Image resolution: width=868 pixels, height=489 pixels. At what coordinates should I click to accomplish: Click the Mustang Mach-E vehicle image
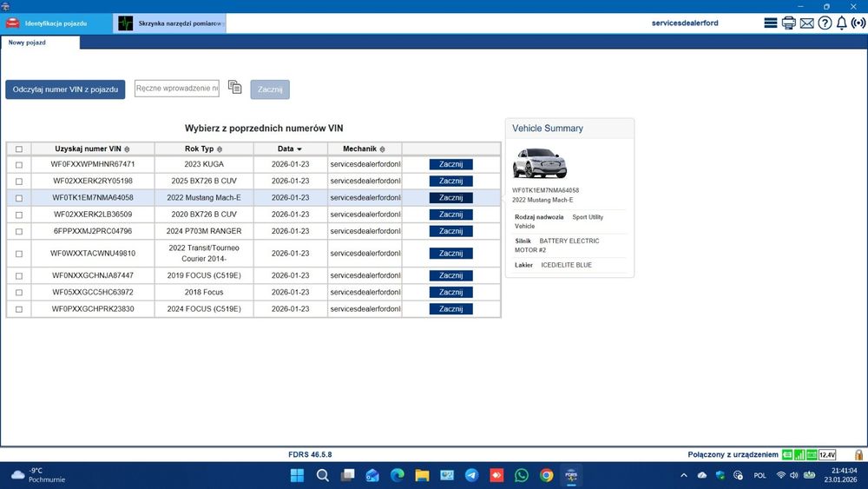tap(540, 162)
